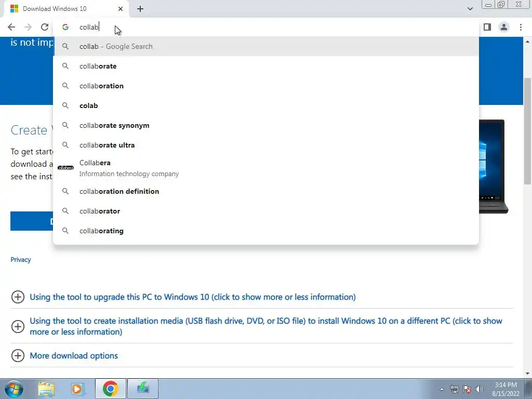This screenshot has width=532, height=399.
Task: Open the Chrome three-dot menu
Action: (521, 27)
